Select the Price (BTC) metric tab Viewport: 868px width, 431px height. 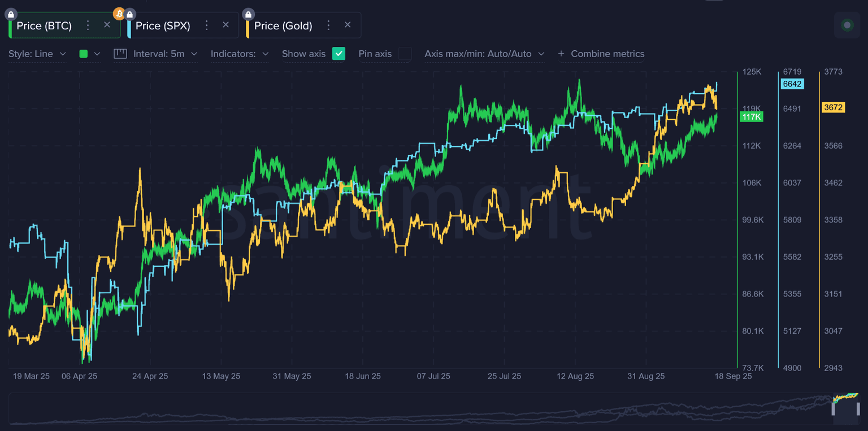44,25
